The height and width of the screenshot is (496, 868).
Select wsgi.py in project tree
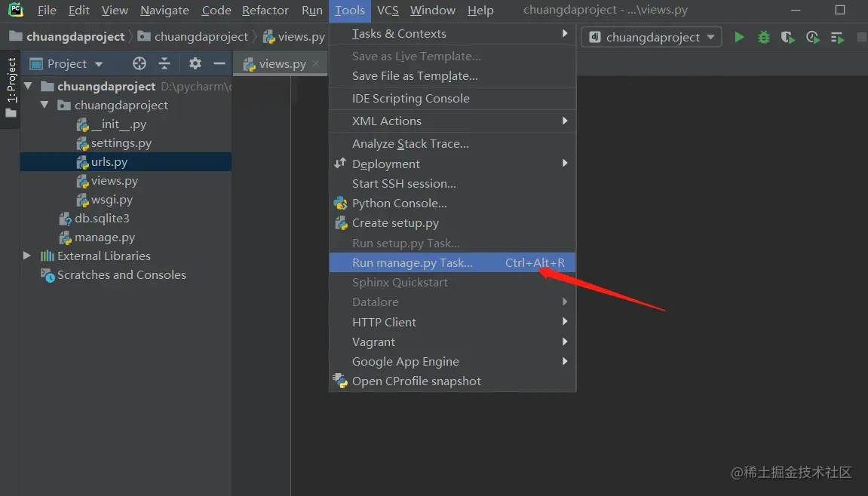[x=126, y=199]
